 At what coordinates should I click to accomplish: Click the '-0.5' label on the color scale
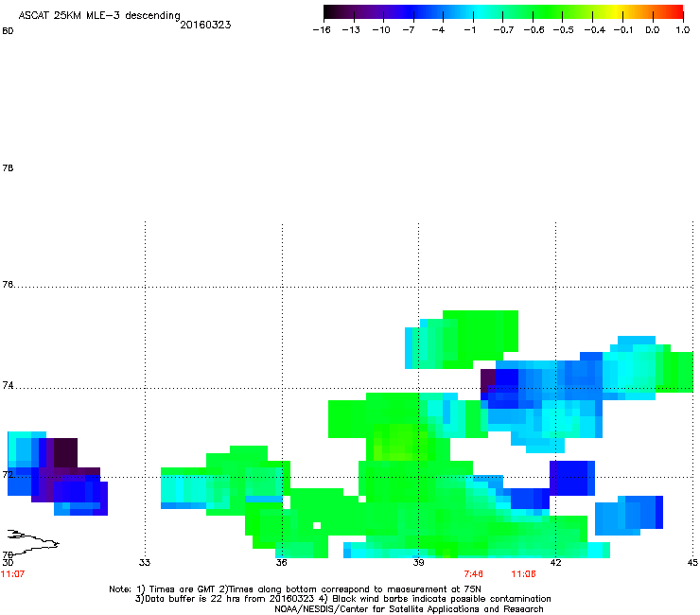pyautogui.click(x=564, y=30)
